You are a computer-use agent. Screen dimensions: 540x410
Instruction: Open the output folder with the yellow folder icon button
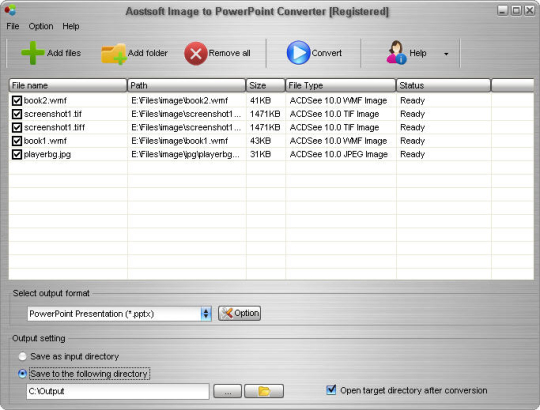click(264, 391)
